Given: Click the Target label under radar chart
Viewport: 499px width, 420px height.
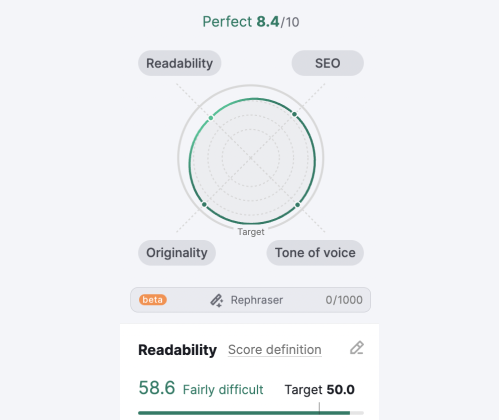Looking at the screenshot, I should pyautogui.click(x=251, y=232).
